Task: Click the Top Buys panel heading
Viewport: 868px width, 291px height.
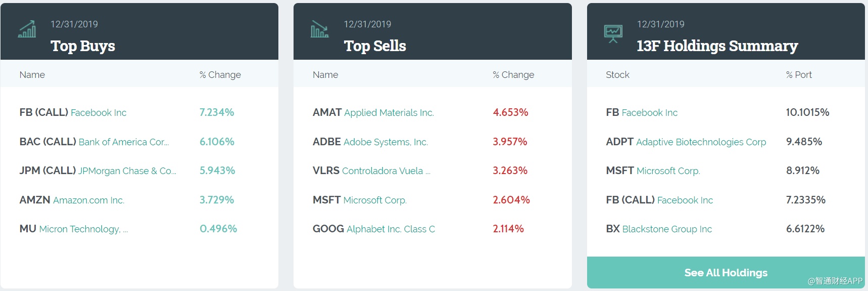Action: click(83, 46)
